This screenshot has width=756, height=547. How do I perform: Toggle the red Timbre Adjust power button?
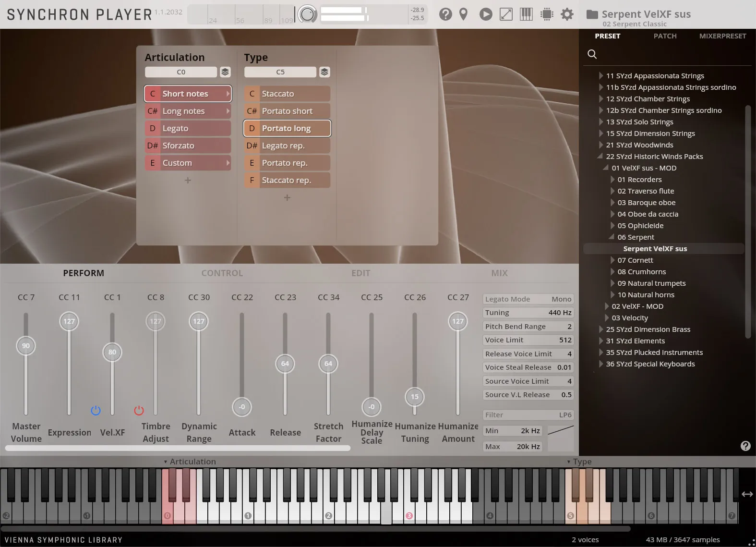[x=139, y=411]
